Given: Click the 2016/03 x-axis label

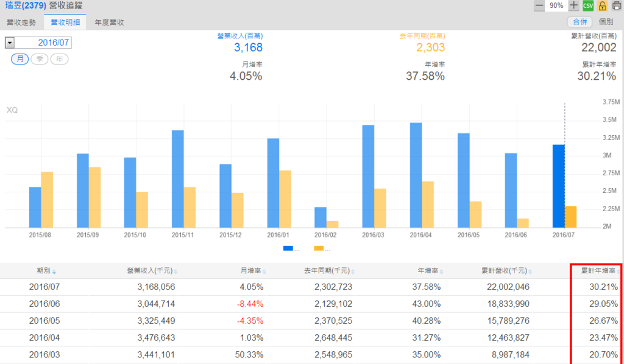Looking at the screenshot, I should 373,235.
